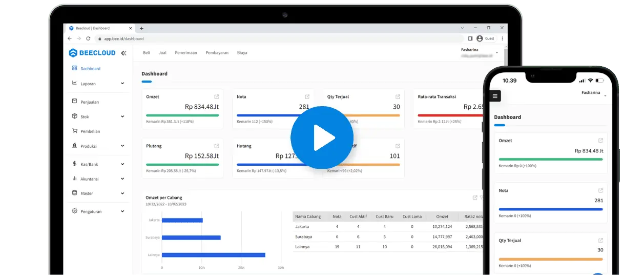Click the Jakarta bar in chart
The width and height of the screenshot is (644, 275).
[x=182, y=220]
